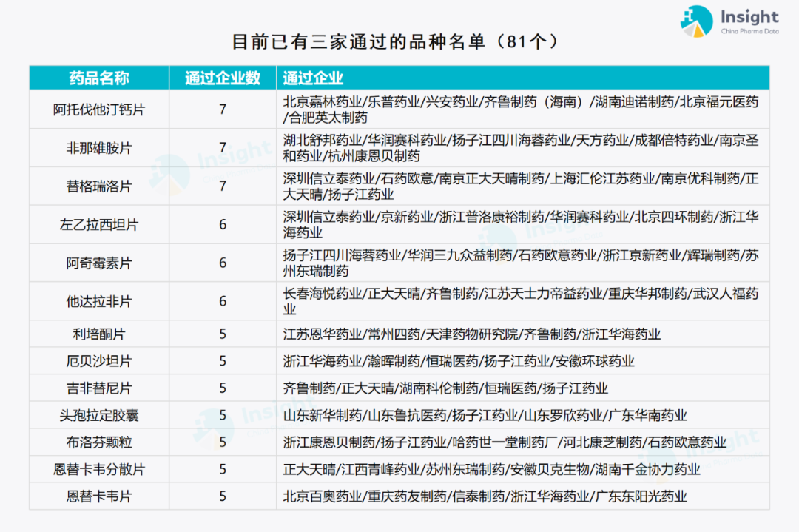799x532 pixels.
Task: Click the 通过企业 column header
Action: pyautogui.click(x=313, y=78)
